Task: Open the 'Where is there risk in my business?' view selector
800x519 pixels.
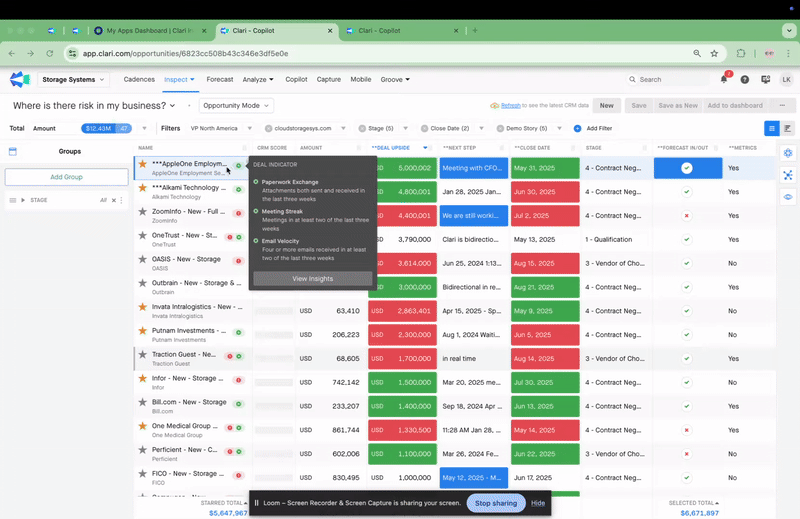Action: 94,106
